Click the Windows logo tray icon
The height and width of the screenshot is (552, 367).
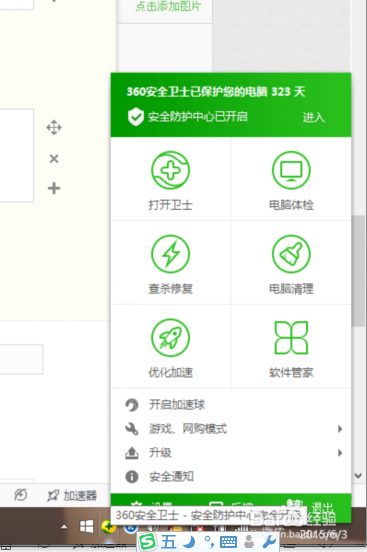click(86, 527)
